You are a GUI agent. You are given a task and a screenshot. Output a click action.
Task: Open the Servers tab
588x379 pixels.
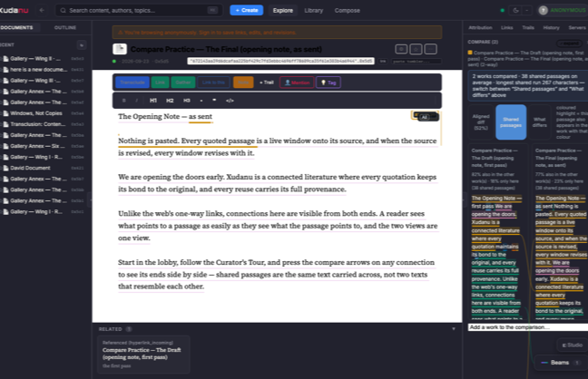(577, 28)
